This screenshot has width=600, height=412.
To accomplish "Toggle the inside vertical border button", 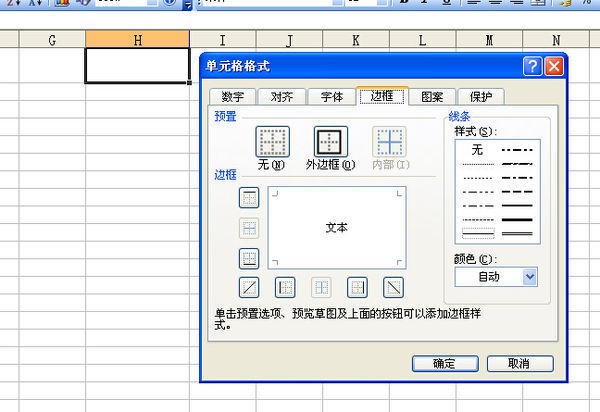I will coord(321,287).
